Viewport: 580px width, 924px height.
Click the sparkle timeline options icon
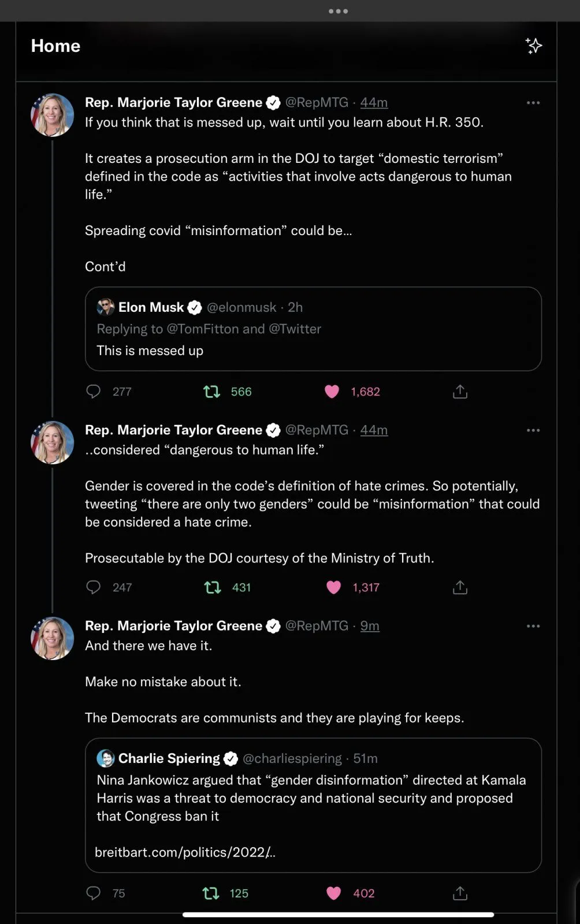click(x=533, y=46)
